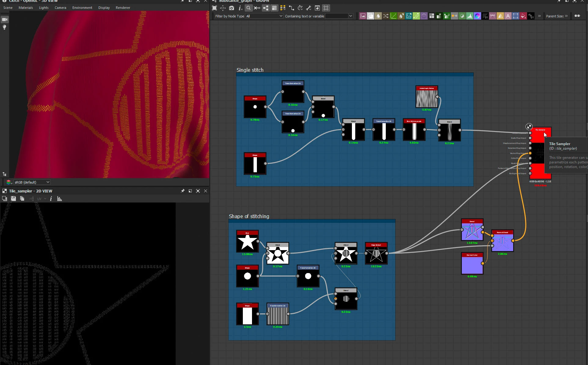Viewport: 588px width, 365px height.
Task: Save the 2D view bitmap
Action: 13,199
